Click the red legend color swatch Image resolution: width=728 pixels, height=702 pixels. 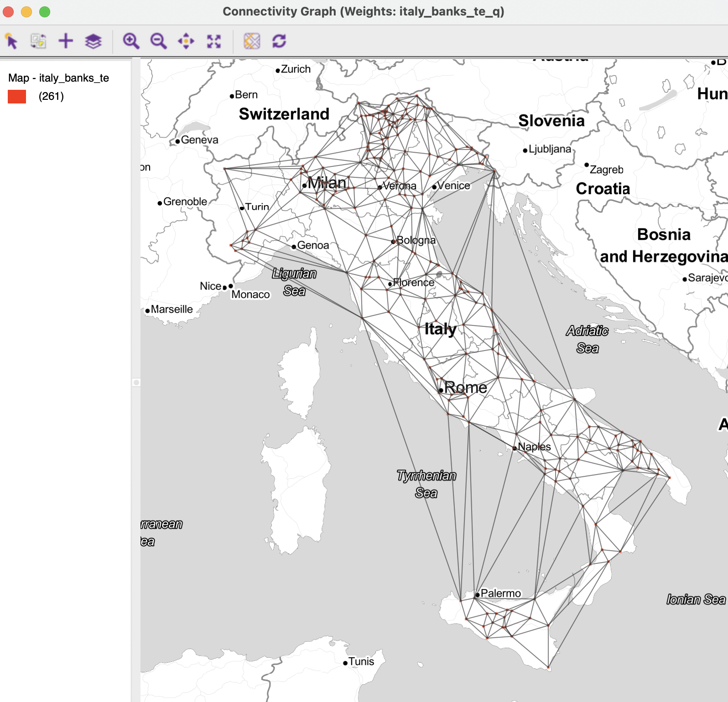point(17,97)
